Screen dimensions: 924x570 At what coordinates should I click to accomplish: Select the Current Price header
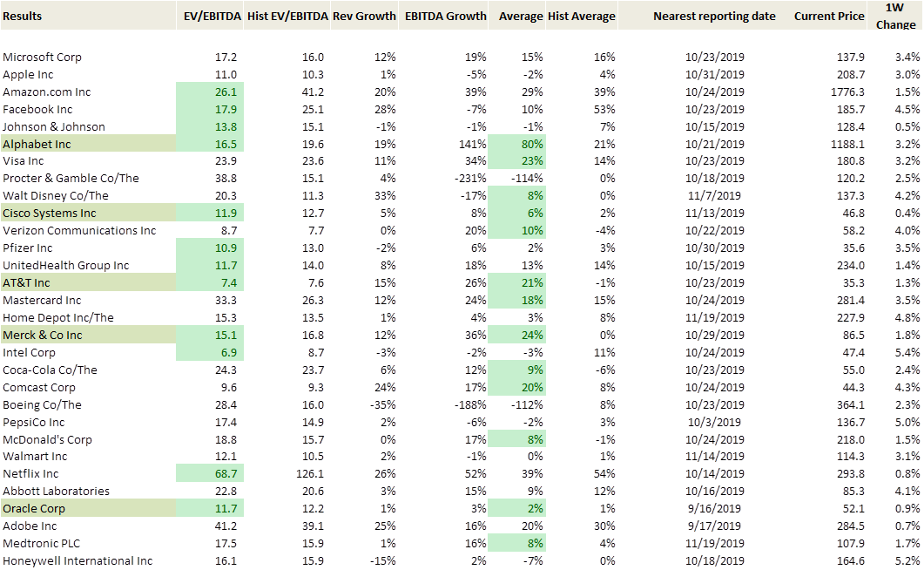tap(829, 16)
